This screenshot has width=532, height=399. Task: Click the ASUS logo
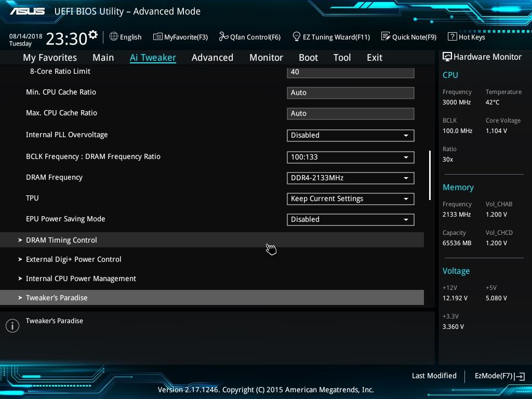tap(27, 11)
